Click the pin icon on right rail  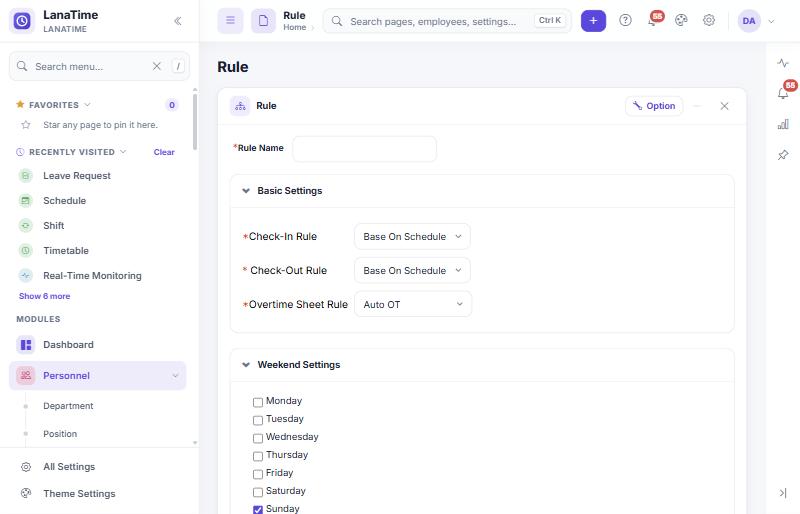pyautogui.click(x=783, y=155)
